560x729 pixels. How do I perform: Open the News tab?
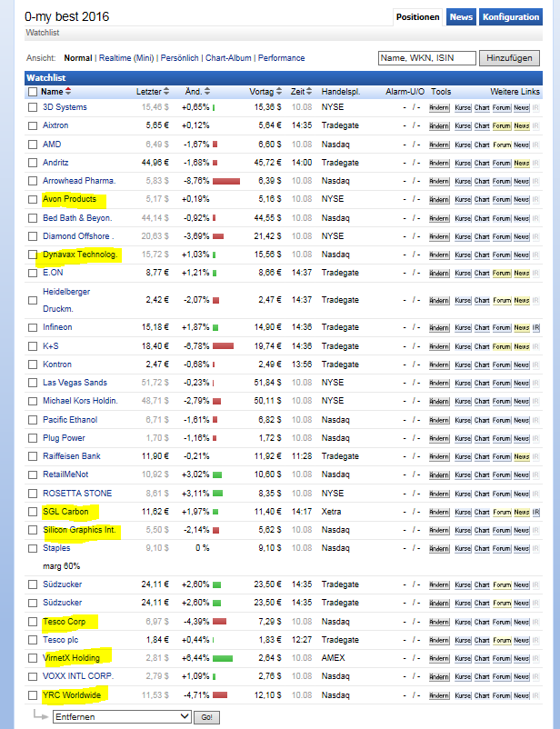coord(461,17)
